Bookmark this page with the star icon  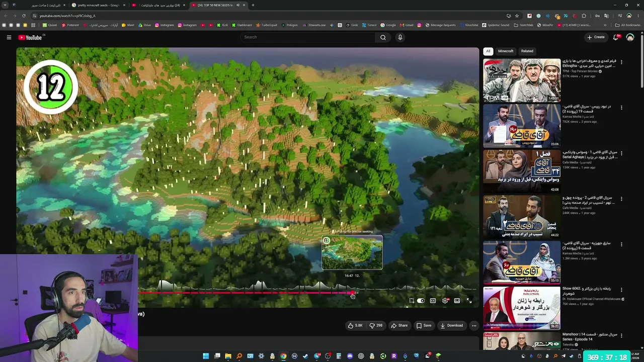pyautogui.click(x=517, y=16)
